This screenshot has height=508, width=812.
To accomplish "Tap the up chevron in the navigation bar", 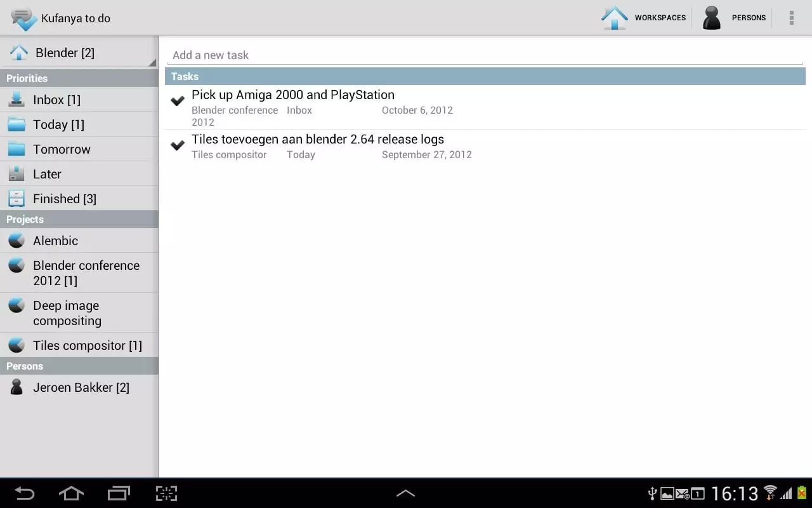I will click(x=405, y=493).
